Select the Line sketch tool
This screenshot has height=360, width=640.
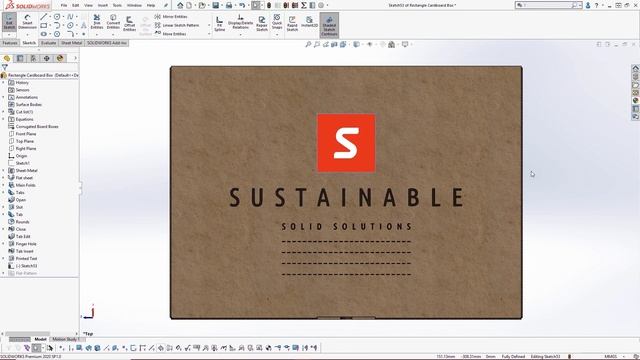tap(44, 17)
